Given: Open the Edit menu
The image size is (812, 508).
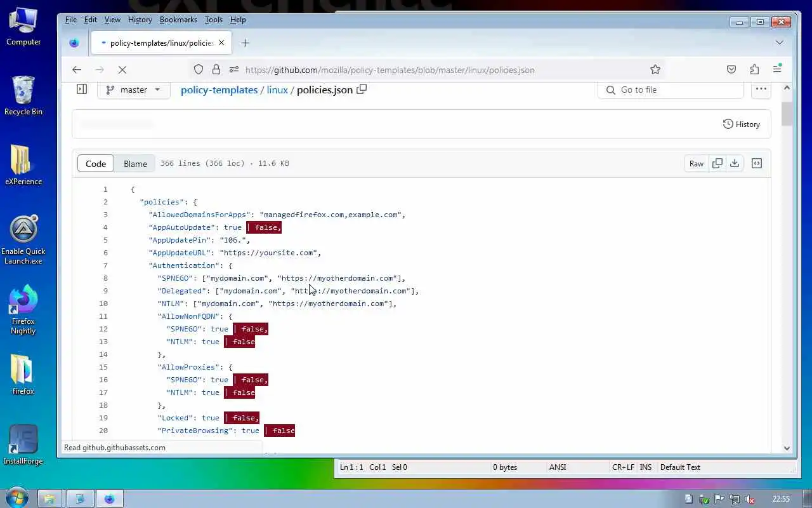Looking at the screenshot, I should pos(91,20).
